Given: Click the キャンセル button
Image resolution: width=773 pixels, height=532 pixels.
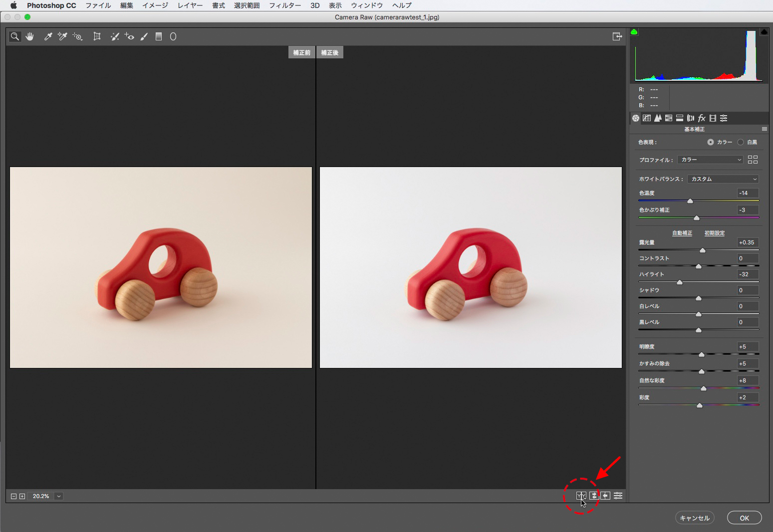Looking at the screenshot, I should click(695, 518).
